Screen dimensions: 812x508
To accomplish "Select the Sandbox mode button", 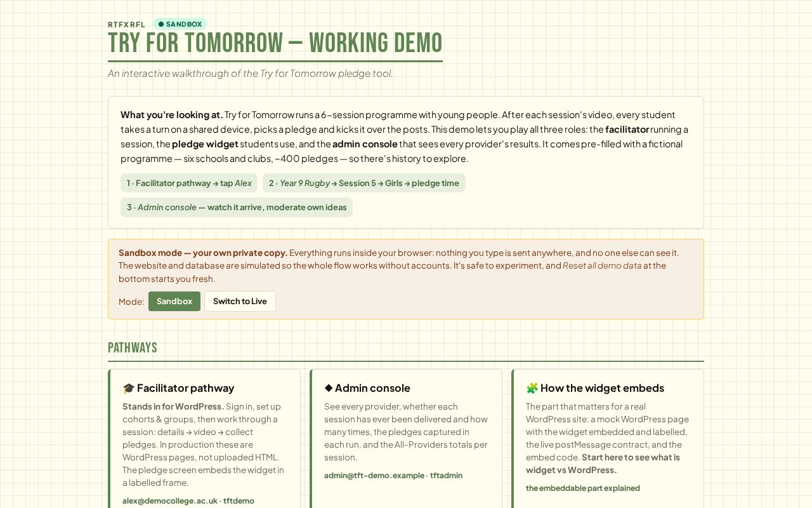I will point(174,301).
